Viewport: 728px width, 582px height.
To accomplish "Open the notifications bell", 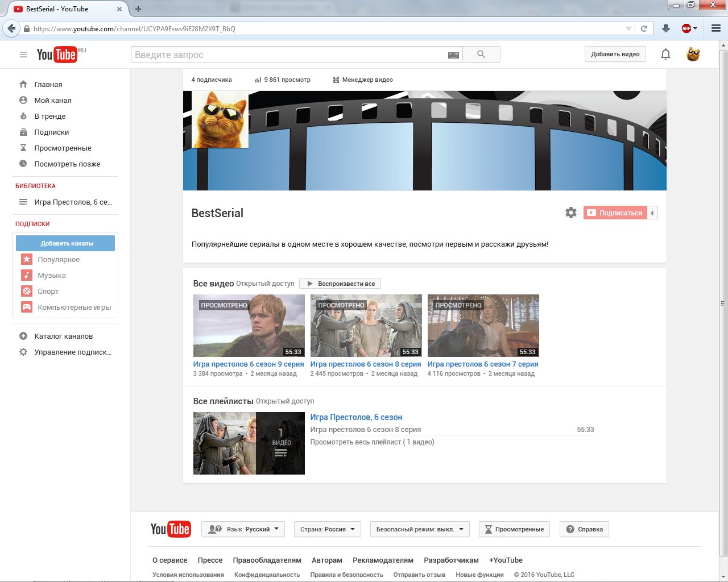I will click(x=665, y=55).
